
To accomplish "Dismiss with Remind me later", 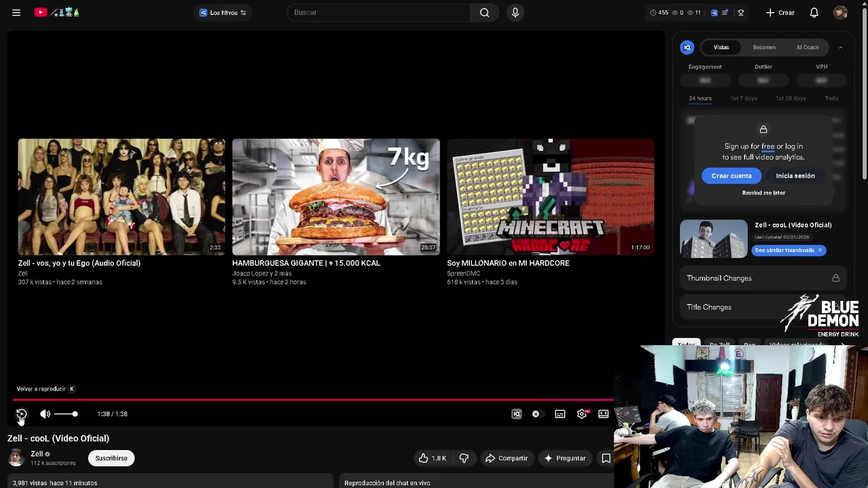I will (x=764, y=192).
